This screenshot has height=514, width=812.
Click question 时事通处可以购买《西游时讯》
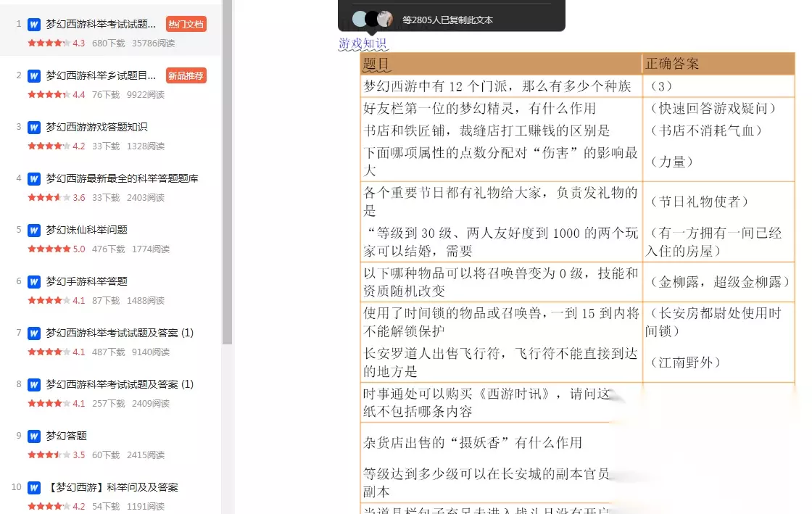[486, 402]
